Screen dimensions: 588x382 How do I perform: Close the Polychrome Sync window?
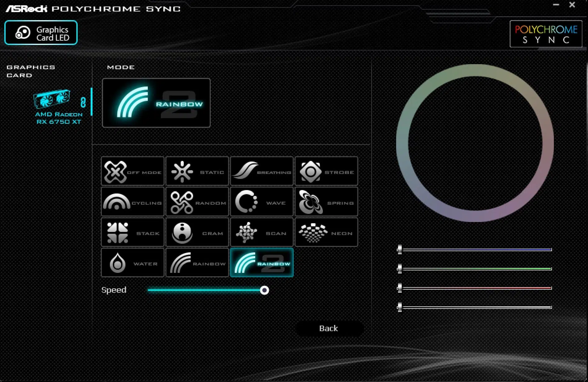572,5
